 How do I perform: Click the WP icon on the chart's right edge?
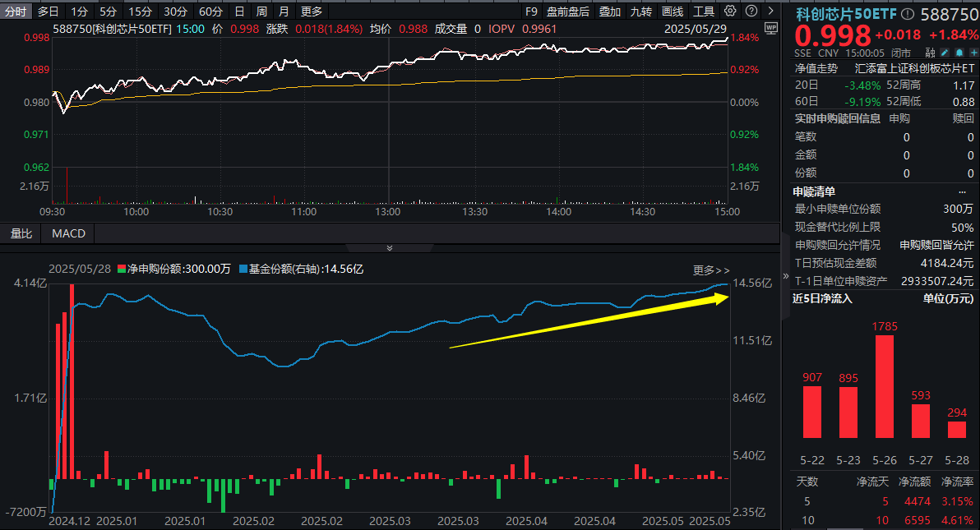click(771, 30)
